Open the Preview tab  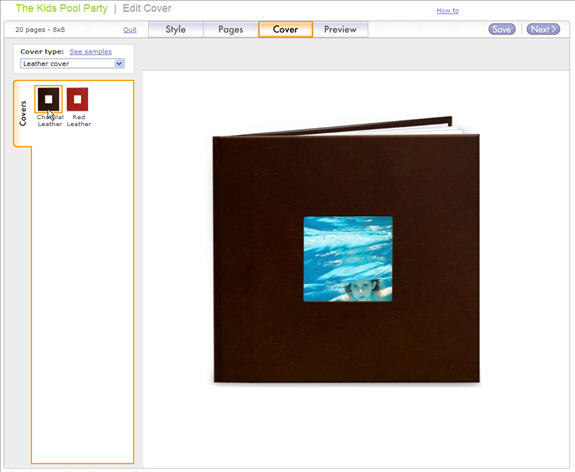[340, 29]
